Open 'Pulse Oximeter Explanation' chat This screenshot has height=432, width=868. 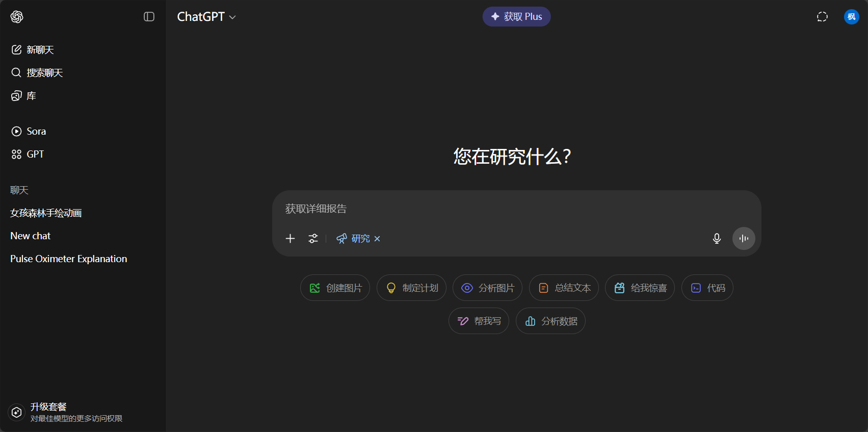pos(83,259)
